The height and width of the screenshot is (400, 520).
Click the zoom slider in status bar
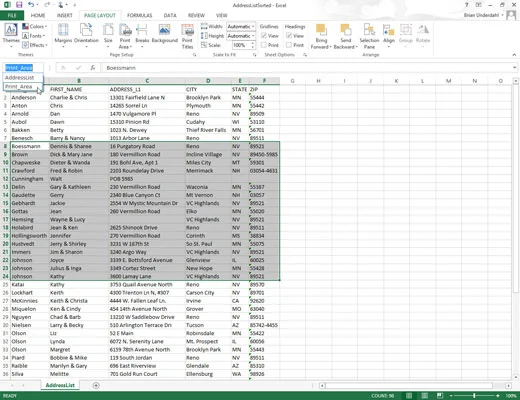pyautogui.click(x=474, y=396)
